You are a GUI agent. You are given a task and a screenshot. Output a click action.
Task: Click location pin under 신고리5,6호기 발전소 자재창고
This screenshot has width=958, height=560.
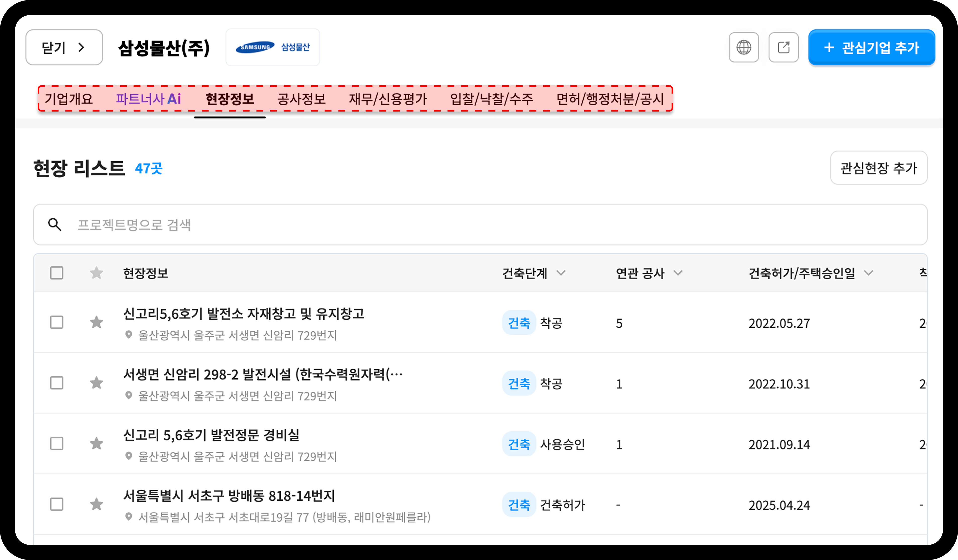(x=129, y=335)
